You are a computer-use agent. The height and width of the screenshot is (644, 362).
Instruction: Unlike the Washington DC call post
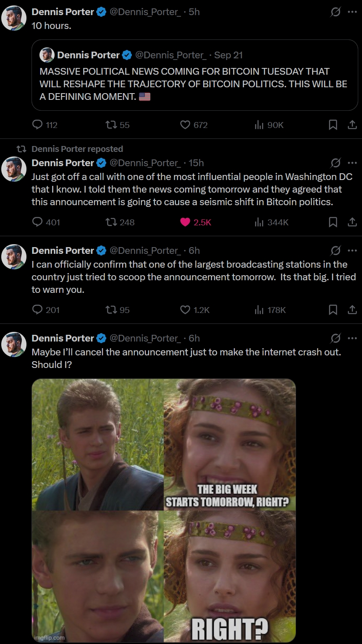click(185, 222)
